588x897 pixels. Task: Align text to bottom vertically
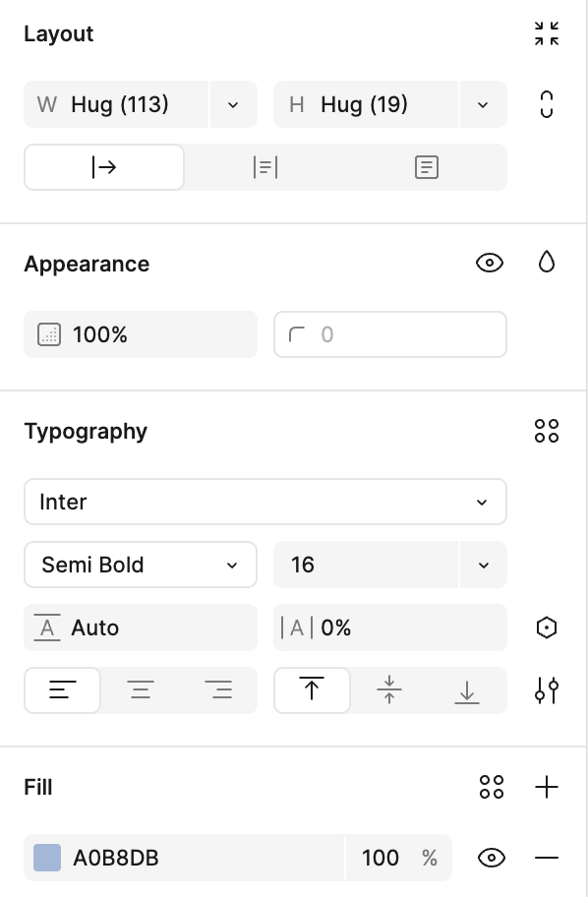467,690
